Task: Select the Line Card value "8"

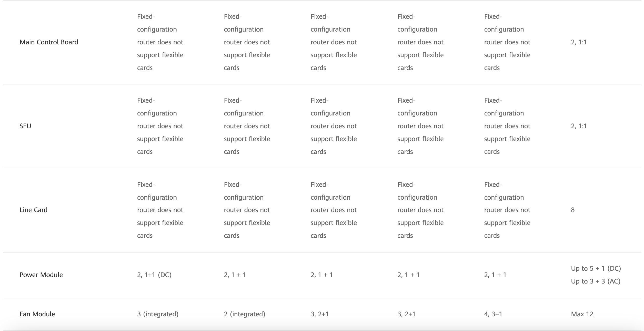Action: click(573, 210)
